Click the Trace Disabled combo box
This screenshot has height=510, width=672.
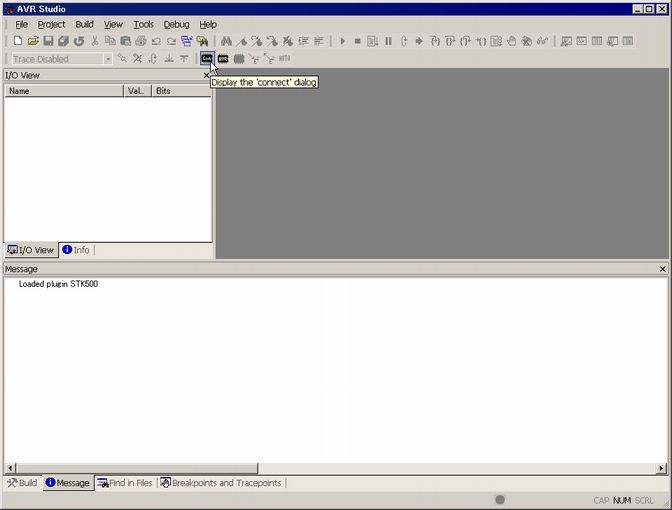coord(62,59)
